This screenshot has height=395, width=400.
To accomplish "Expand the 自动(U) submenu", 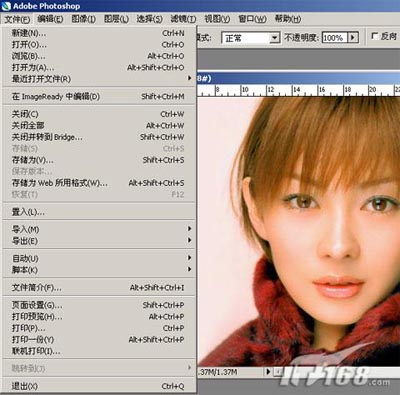I will 99,258.
